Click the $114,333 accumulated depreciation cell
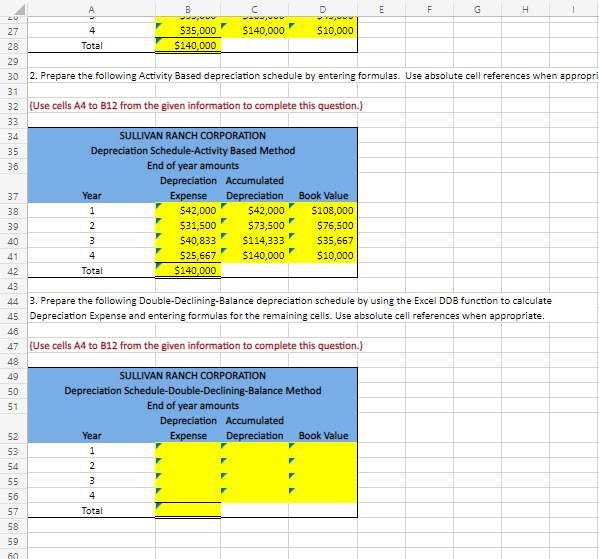 254,240
